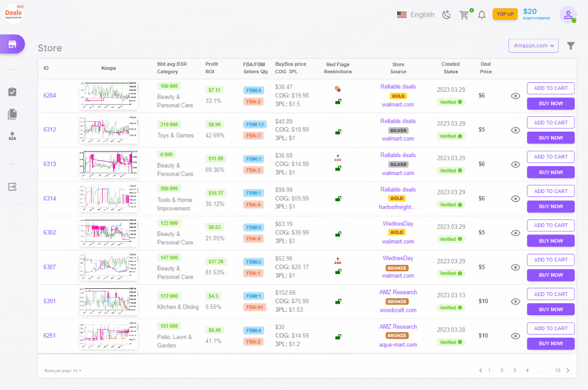Click the Deals logo

click(x=13, y=14)
